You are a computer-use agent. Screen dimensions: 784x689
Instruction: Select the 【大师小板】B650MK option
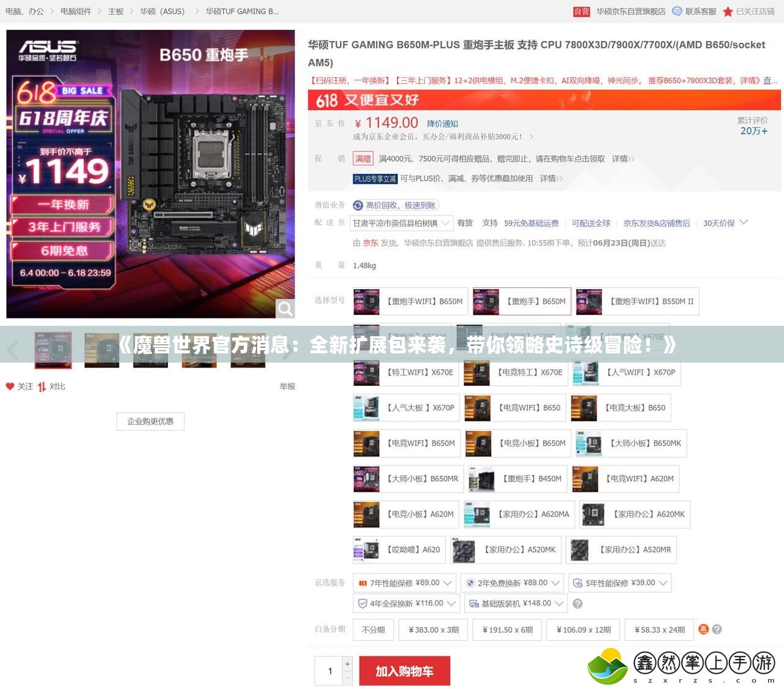pos(631,443)
